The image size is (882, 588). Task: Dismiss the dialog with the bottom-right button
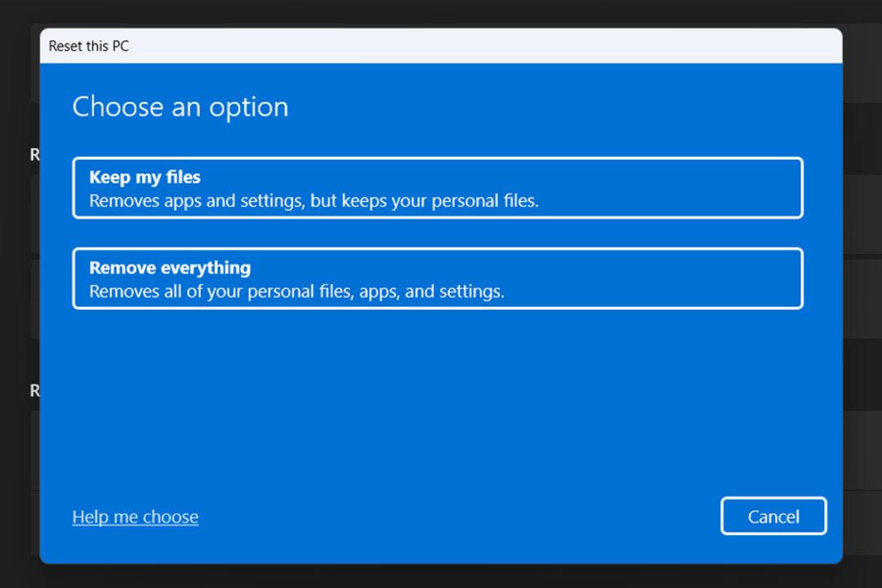click(x=773, y=516)
